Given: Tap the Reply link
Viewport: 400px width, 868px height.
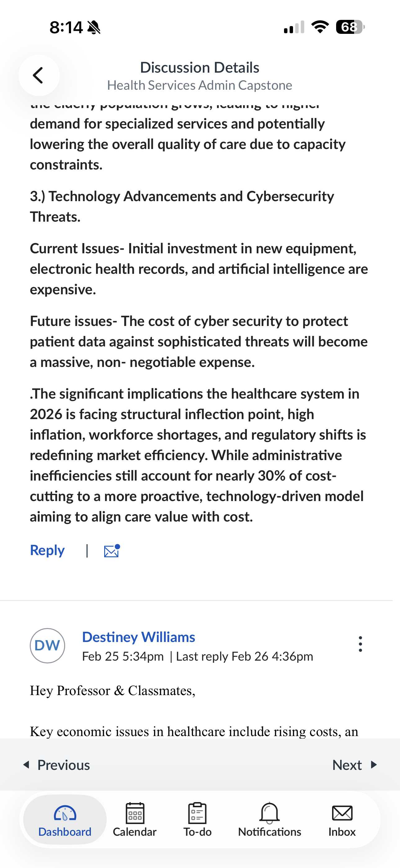Looking at the screenshot, I should 47,550.
